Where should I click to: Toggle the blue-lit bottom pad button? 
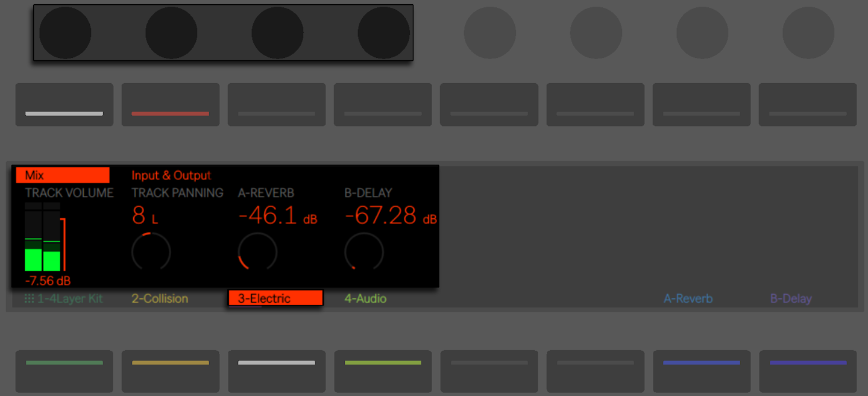click(701, 371)
